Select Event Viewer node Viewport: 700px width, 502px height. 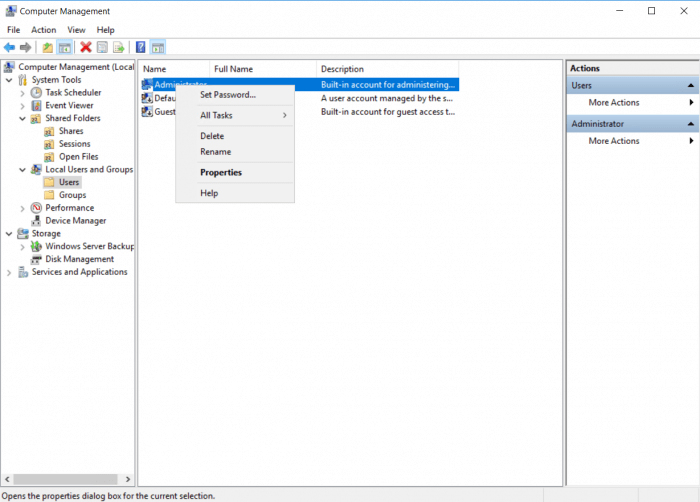[68, 105]
